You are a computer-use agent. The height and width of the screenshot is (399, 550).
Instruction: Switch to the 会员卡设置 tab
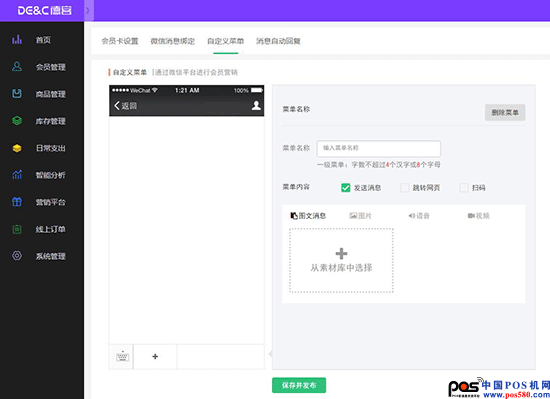120,41
